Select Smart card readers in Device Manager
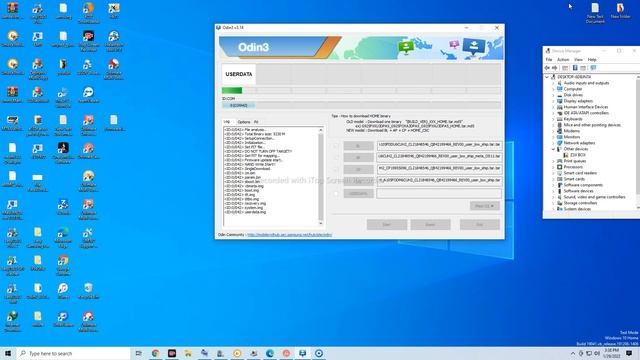 point(580,173)
